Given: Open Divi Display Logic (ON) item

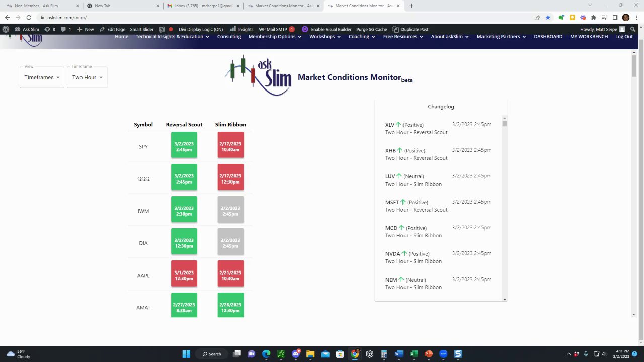Looking at the screenshot, I should 201,29.
